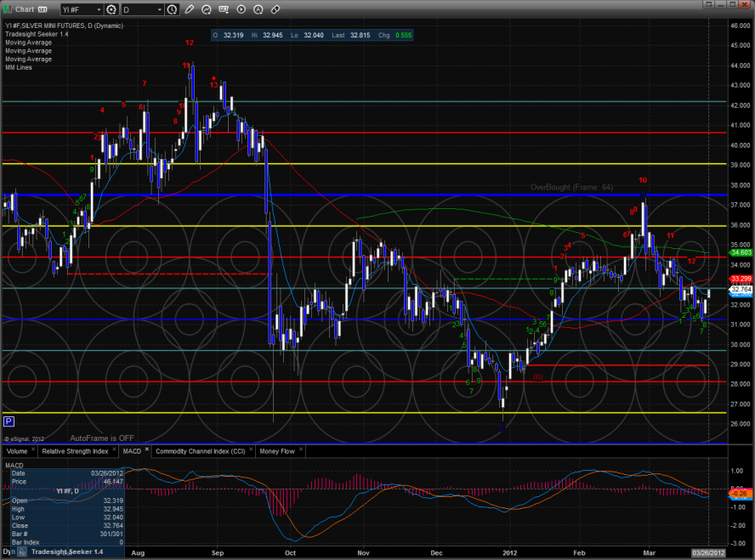Click the 34.603 green price axis marker
Viewport: 755px width, 560px height.
click(741, 252)
